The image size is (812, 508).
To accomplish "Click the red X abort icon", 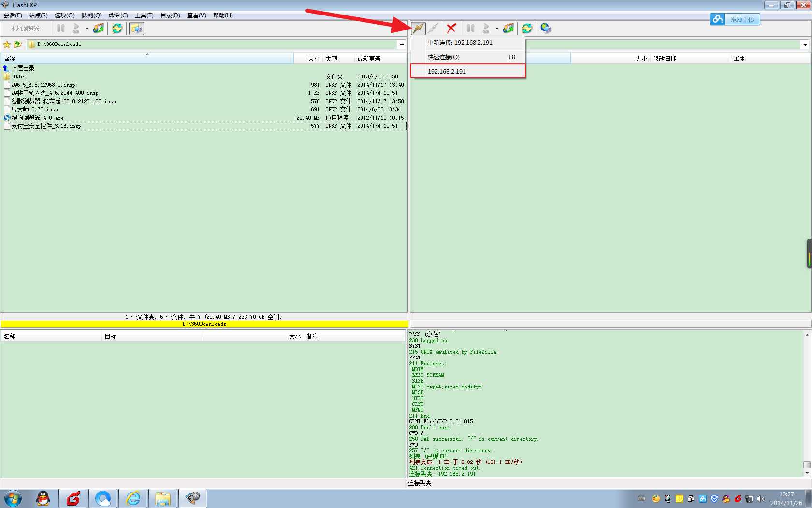I will coord(451,29).
